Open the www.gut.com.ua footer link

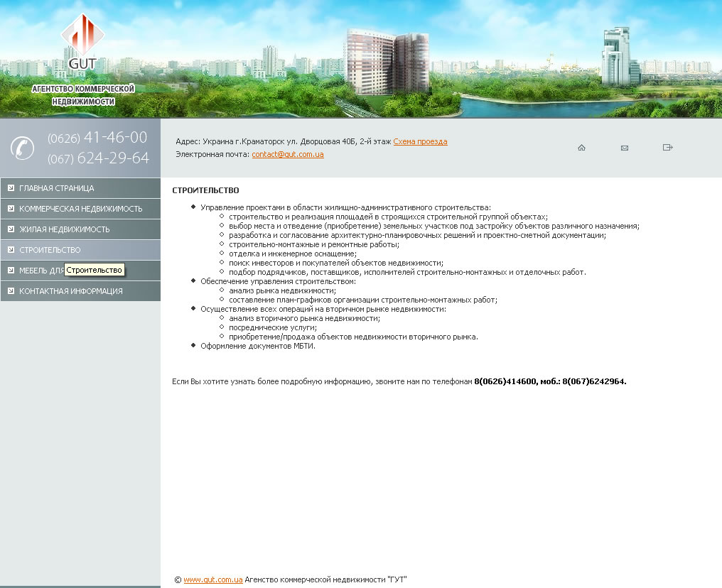(x=212, y=579)
